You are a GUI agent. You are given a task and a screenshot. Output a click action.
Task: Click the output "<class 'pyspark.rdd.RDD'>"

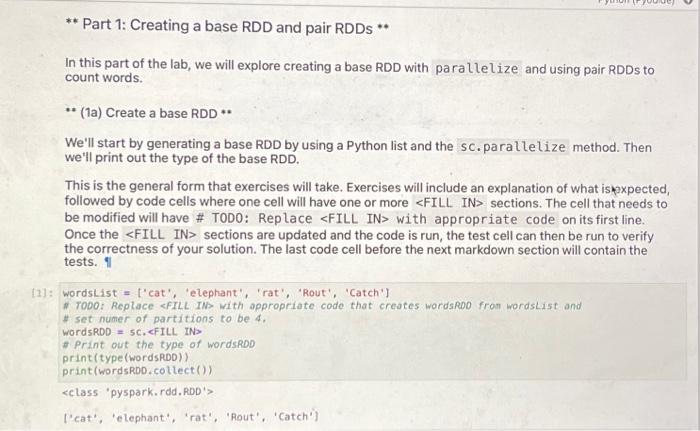138,392
